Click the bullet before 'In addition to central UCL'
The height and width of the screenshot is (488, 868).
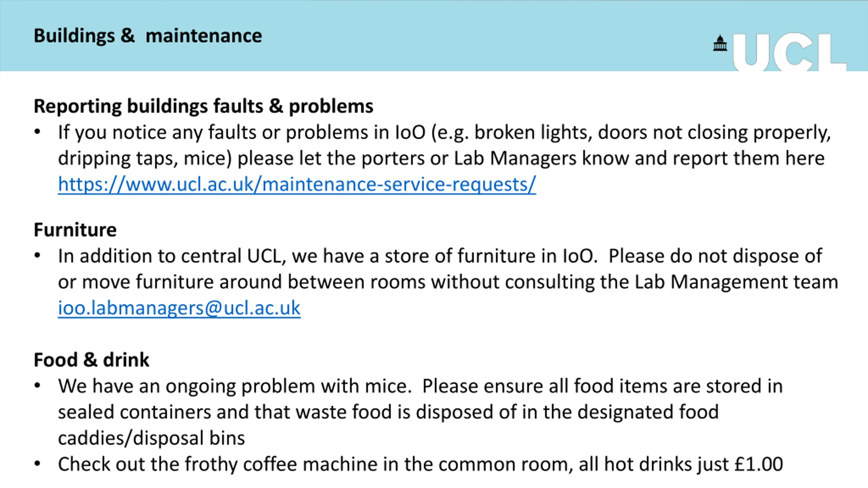point(37,256)
